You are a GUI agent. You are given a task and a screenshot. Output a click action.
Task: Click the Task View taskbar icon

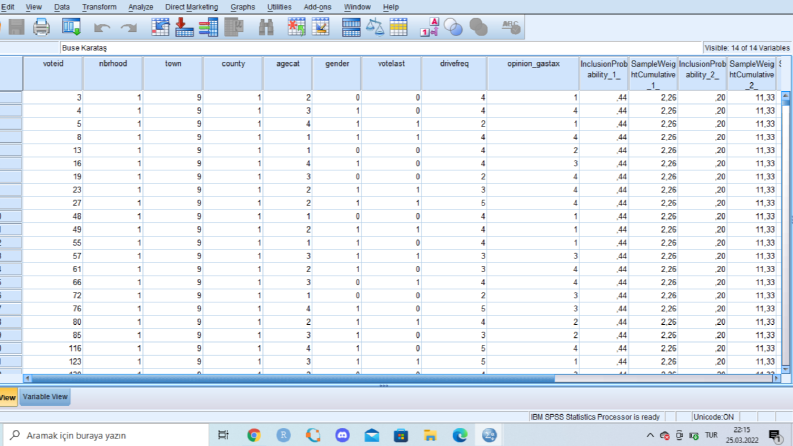click(x=223, y=435)
